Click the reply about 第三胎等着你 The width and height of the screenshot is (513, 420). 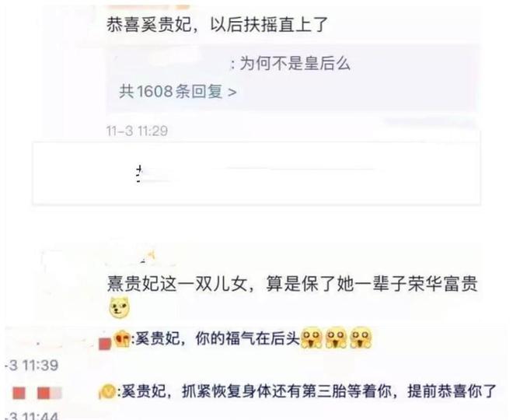point(307,391)
